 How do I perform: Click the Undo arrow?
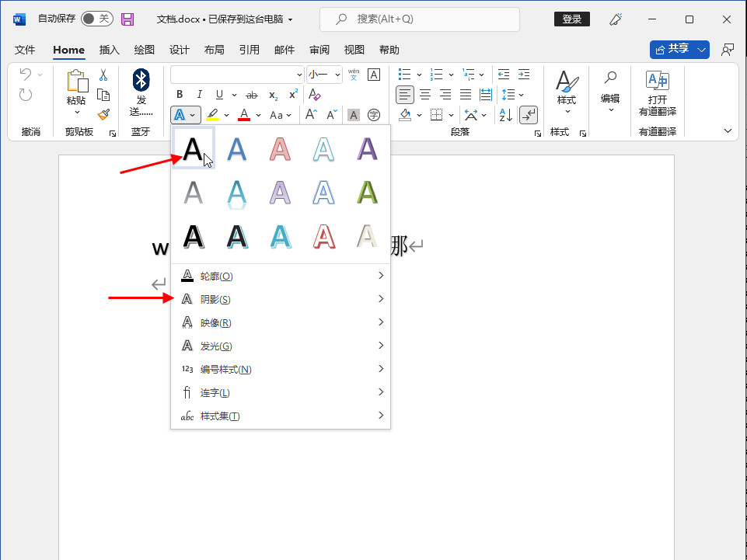[26, 75]
